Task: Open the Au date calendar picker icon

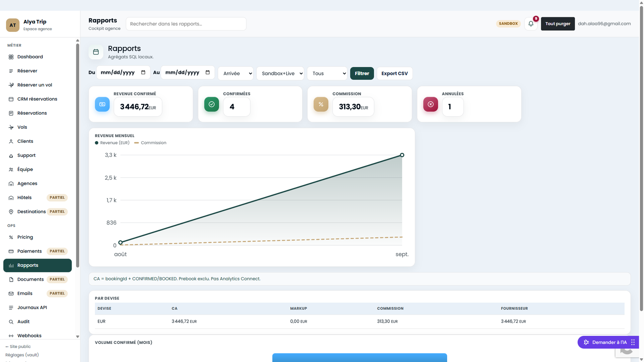Action: pos(208,72)
